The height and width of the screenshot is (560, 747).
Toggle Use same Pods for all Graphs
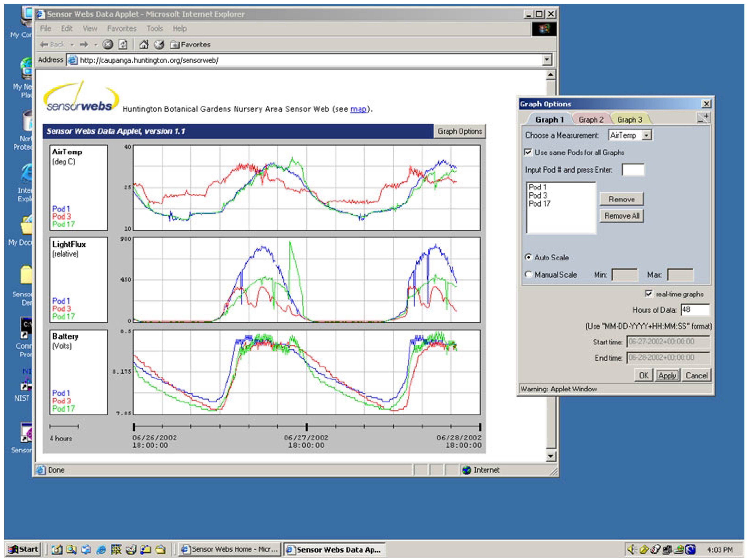click(x=528, y=152)
